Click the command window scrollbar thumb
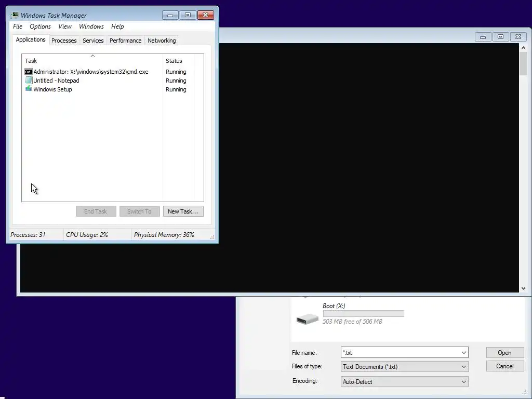Viewport: 532px width, 399px height. [x=523, y=64]
